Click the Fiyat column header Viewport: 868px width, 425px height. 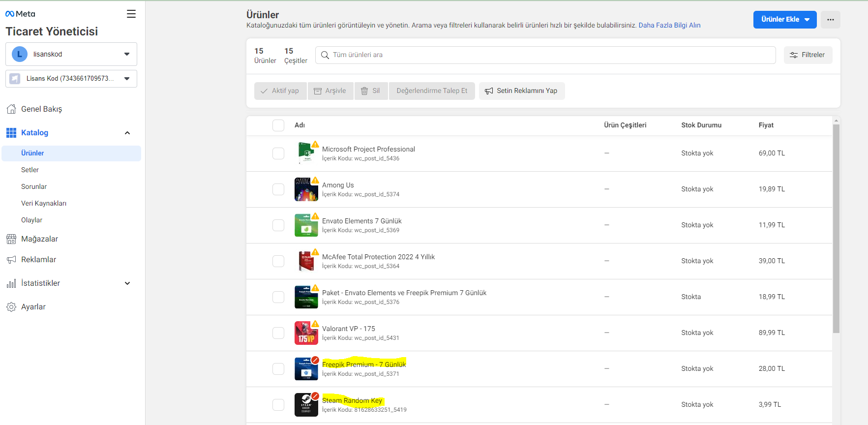[766, 125]
